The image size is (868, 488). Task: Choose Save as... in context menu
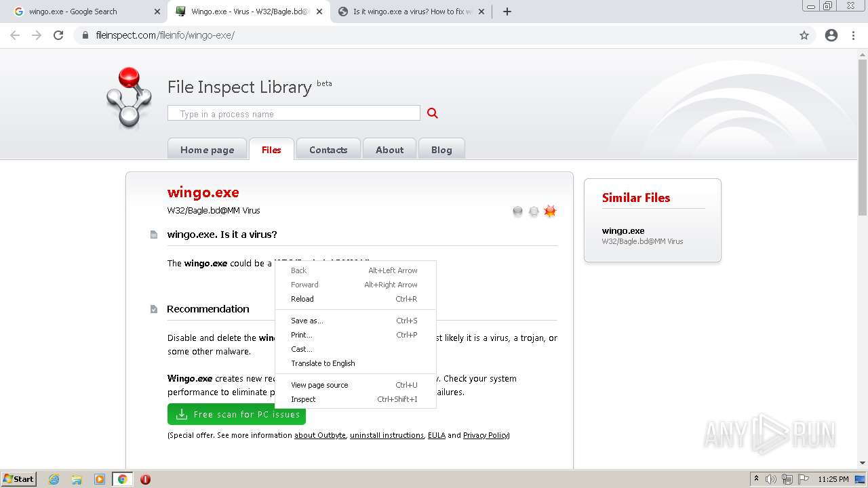tap(355, 321)
